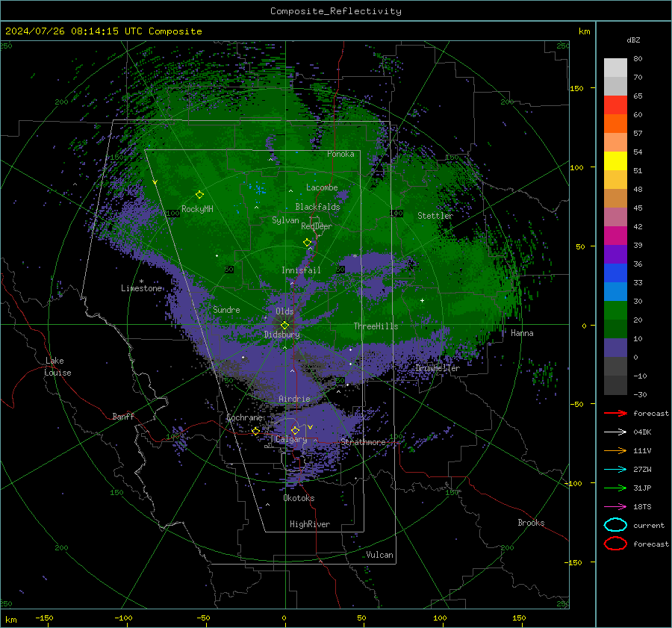Click the ThreeHills label
This screenshot has width=672, height=628.
click(x=376, y=326)
